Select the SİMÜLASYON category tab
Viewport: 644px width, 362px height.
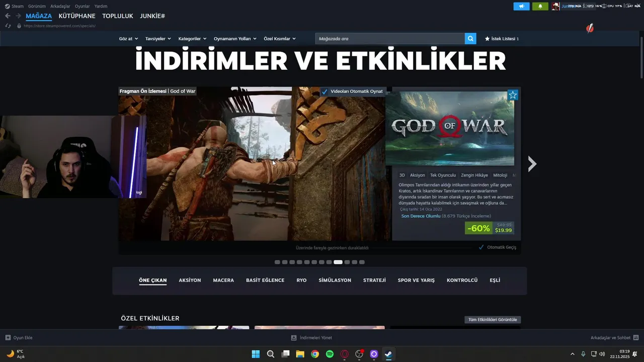335,280
